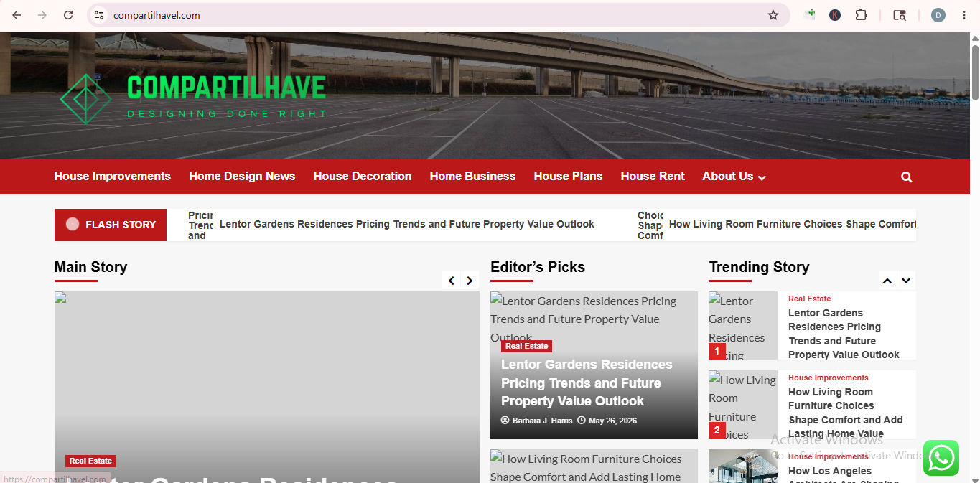Show previous Main Story slide
The image size is (980, 483).
[452, 281]
